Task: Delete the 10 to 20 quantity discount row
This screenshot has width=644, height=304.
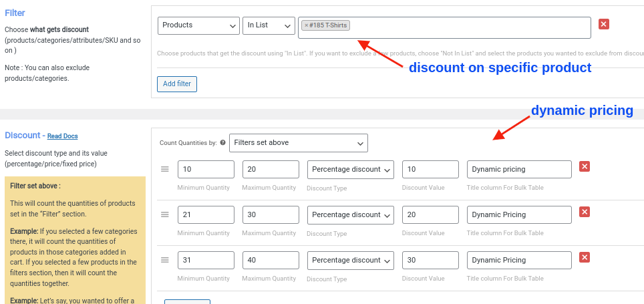Action: pyautogui.click(x=585, y=167)
